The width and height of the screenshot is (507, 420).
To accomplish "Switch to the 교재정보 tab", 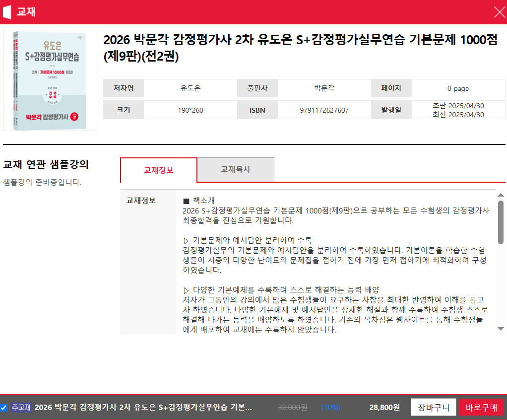I will click(x=158, y=170).
